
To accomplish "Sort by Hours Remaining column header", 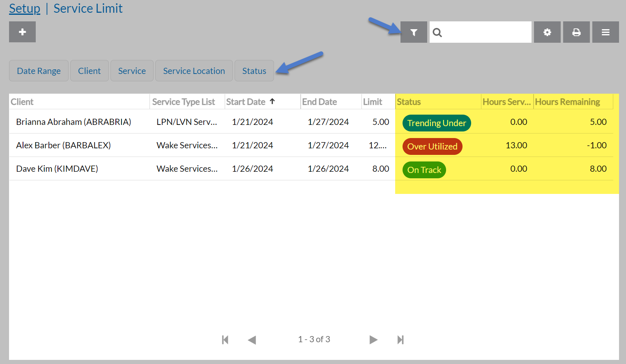I will click(567, 102).
